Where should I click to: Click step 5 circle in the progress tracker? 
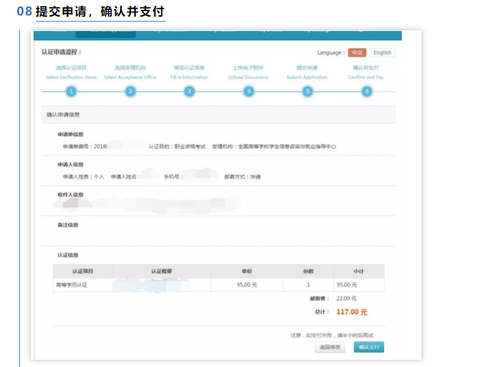tap(308, 91)
